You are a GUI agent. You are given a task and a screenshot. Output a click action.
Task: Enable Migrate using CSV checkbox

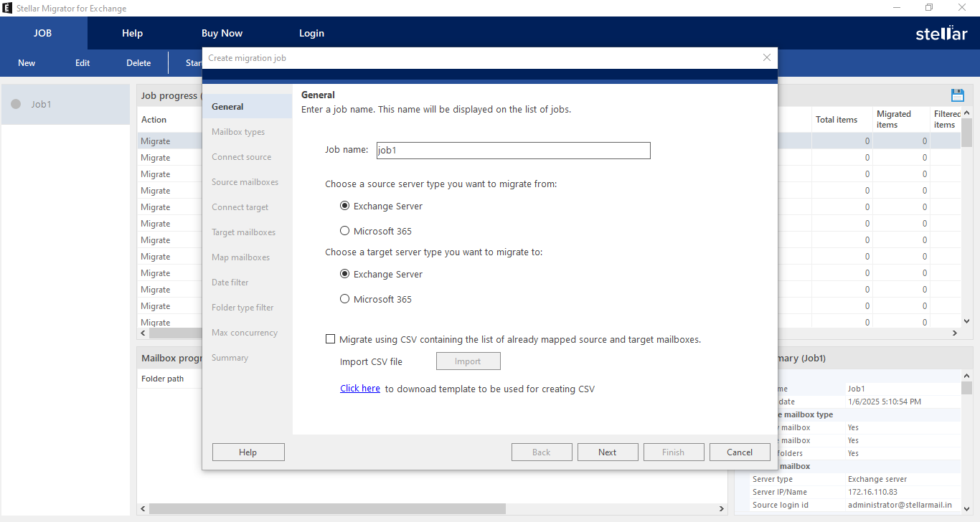point(331,339)
